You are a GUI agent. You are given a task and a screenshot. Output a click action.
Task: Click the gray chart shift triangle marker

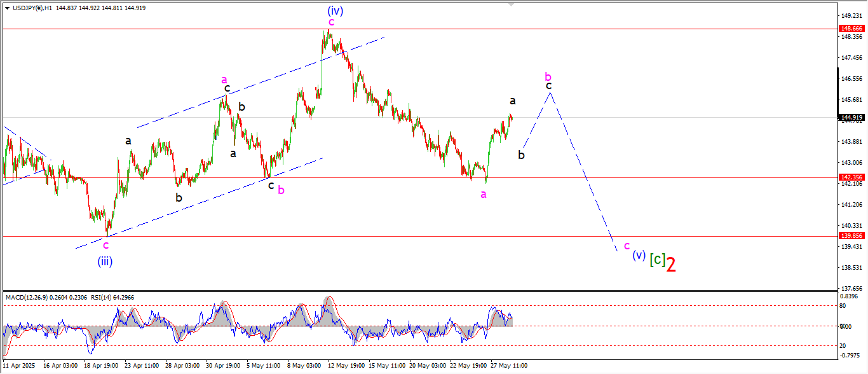click(510, 4)
